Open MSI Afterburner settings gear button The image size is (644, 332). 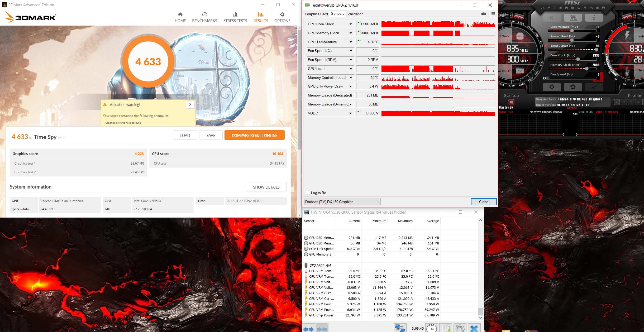point(551,87)
